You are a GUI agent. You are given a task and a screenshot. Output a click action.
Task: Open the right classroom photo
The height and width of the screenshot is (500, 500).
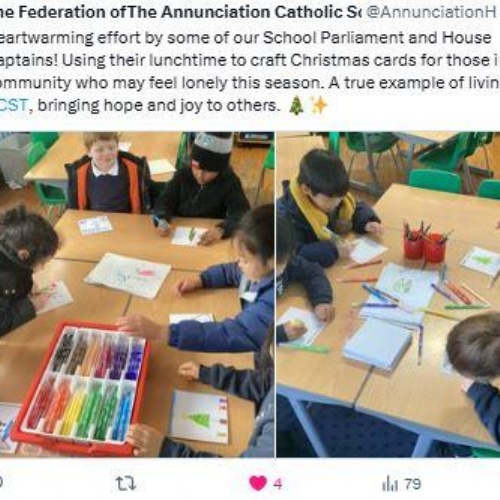[388, 294]
